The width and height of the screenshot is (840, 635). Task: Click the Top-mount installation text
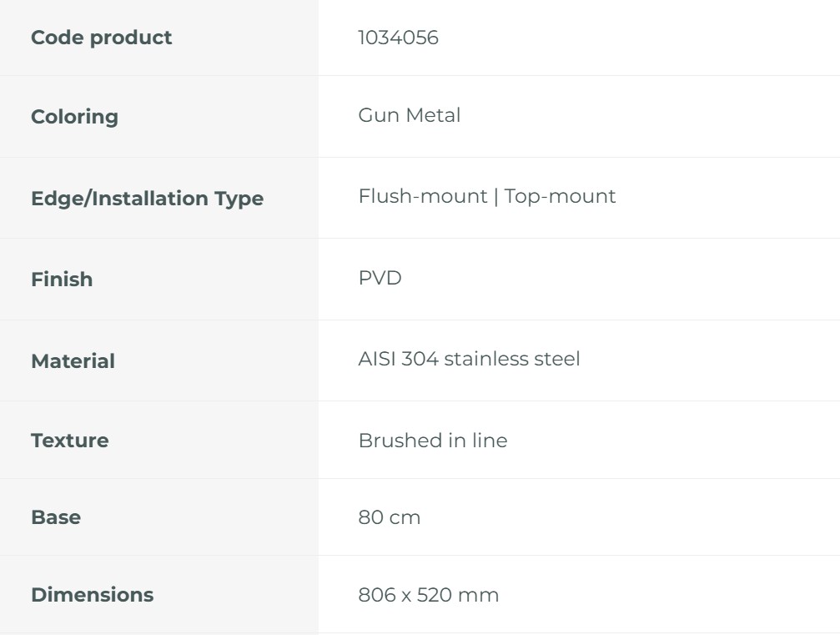click(x=561, y=197)
